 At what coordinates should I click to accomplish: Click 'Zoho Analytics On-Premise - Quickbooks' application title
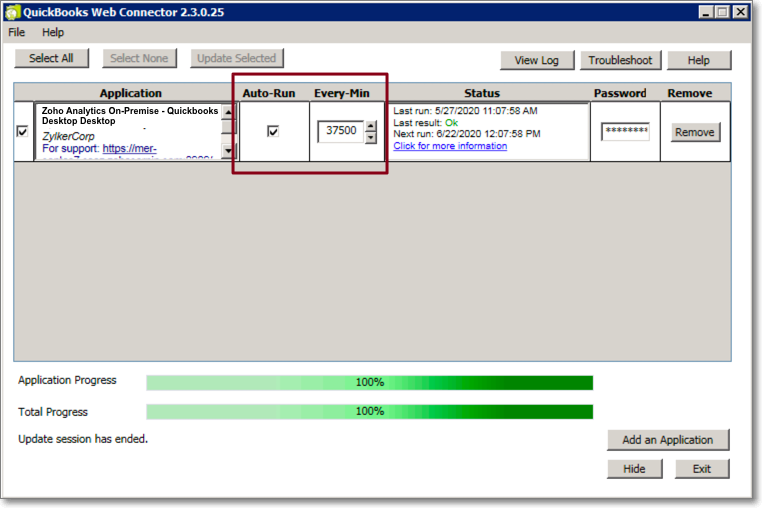(130, 111)
